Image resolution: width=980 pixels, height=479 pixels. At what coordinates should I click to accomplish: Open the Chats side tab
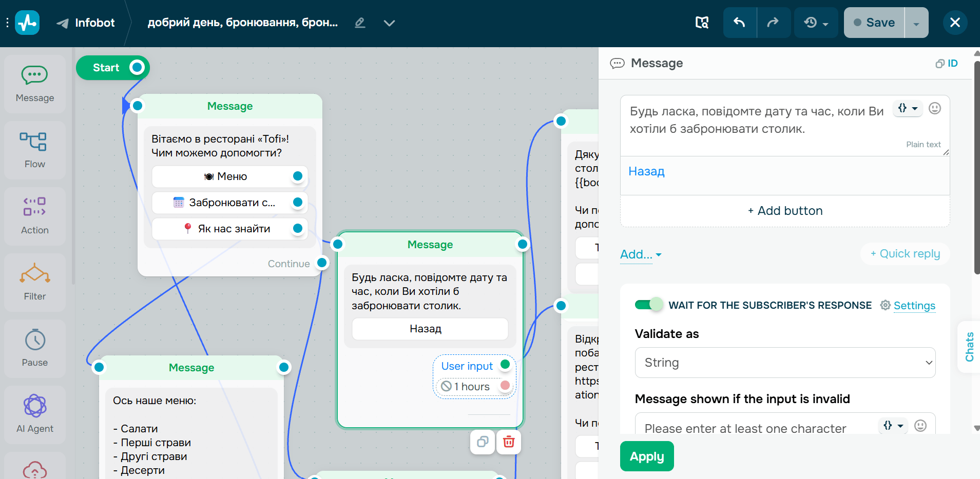969,347
